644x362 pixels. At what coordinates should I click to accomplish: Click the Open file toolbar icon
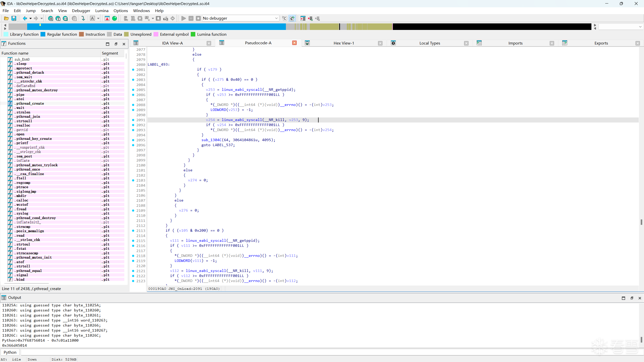click(6, 18)
